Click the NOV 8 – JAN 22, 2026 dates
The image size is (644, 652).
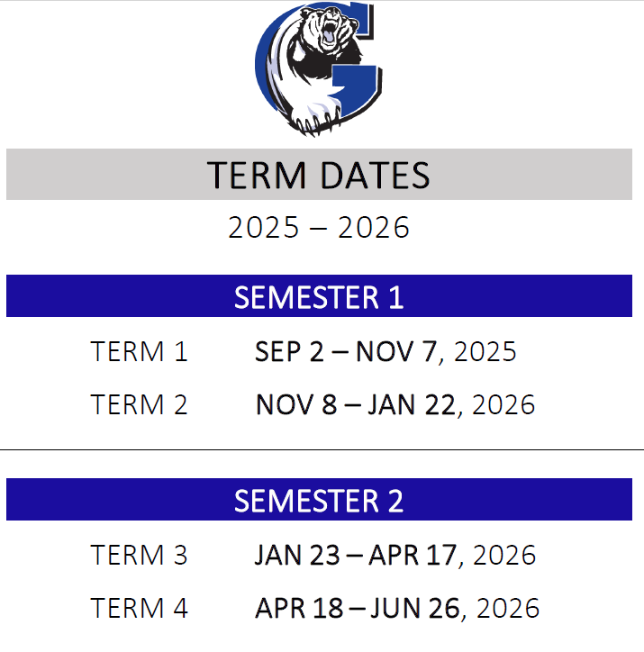click(395, 405)
